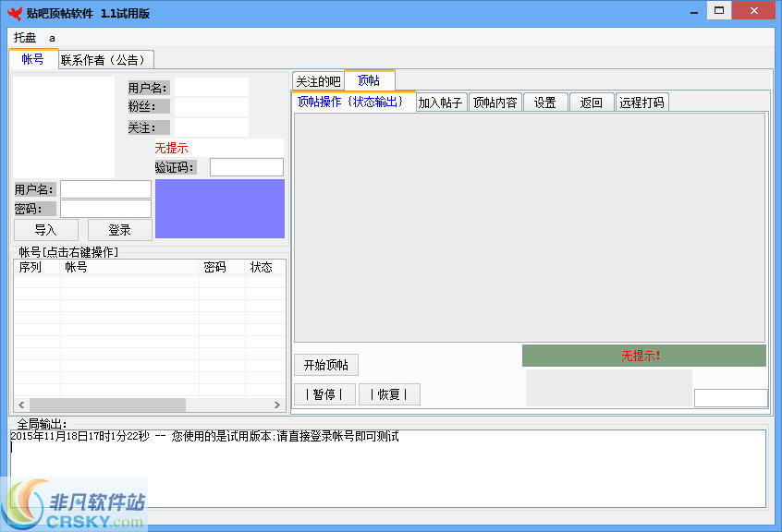The width and height of the screenshot is (782, 532).
Task: Open the 关注的吧 tab
Action: tap(318, 81)
